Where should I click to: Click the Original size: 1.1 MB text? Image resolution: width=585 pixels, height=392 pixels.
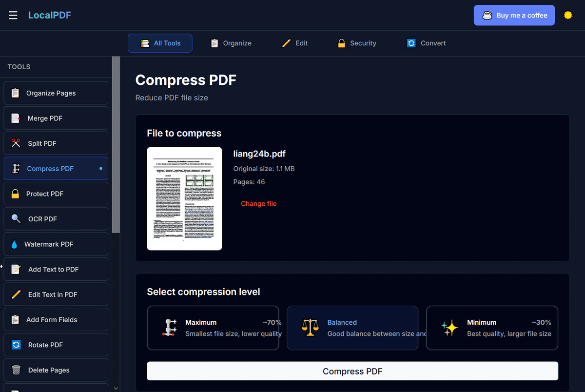pos(264,169)
